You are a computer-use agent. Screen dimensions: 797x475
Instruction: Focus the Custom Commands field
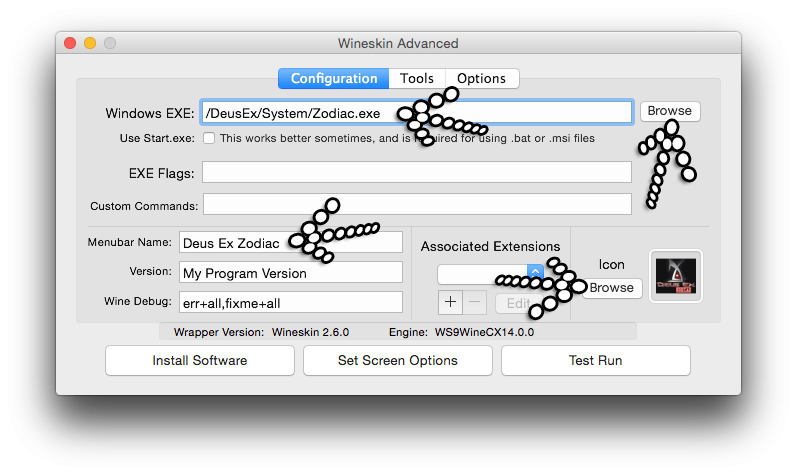point(417,205)
